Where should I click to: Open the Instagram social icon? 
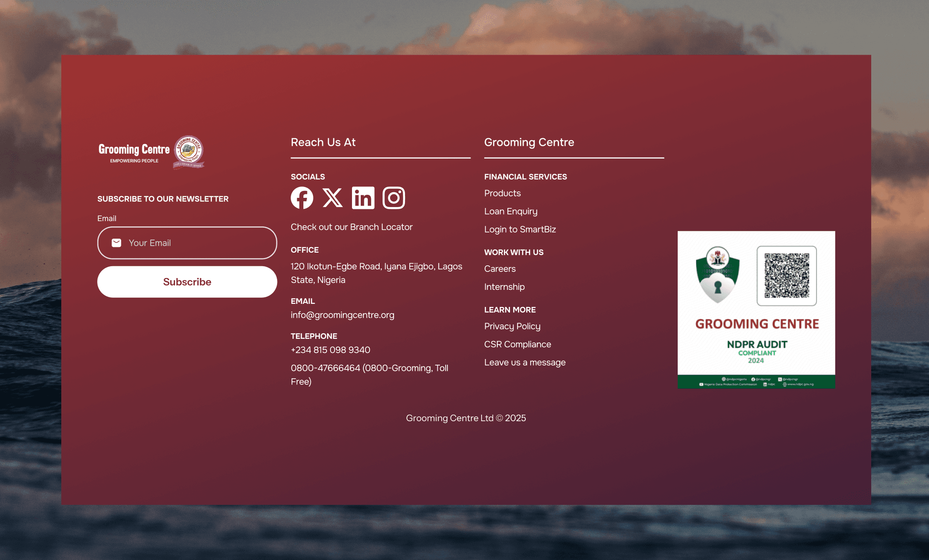[x=394, y=198]
